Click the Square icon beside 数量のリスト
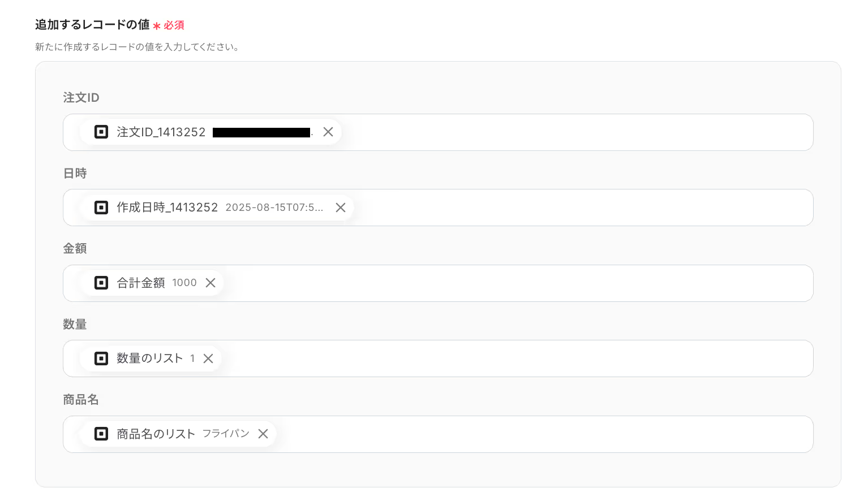 (x=101, y=359)
